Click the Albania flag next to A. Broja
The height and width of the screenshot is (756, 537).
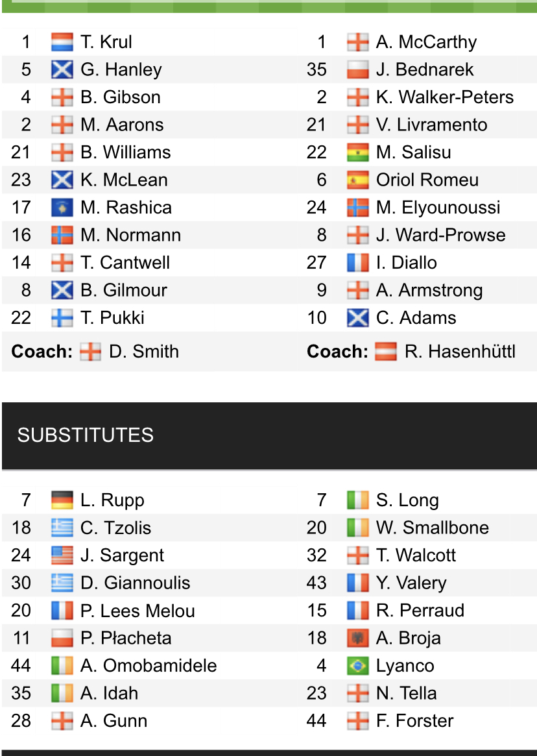pos(357,638)
